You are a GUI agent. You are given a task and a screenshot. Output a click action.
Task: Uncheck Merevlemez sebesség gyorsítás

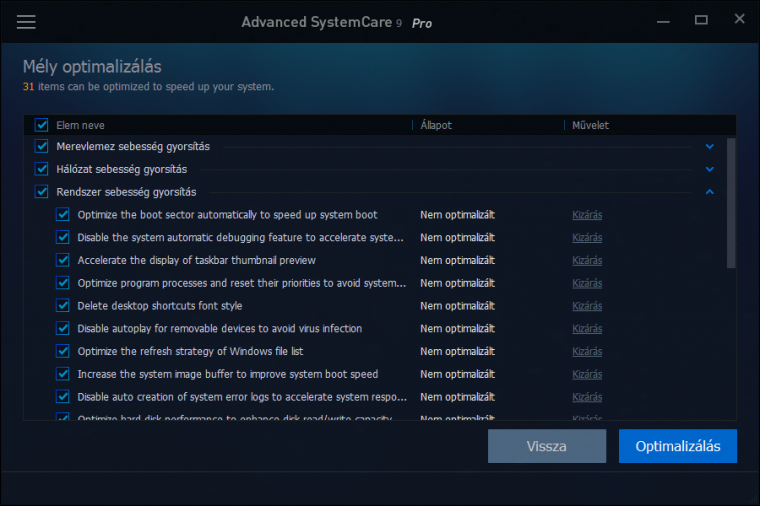[x=42, y=146]
